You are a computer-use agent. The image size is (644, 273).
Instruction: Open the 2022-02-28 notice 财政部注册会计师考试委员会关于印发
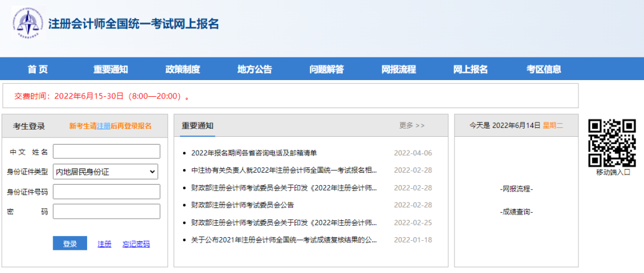[x=284, y=188]
